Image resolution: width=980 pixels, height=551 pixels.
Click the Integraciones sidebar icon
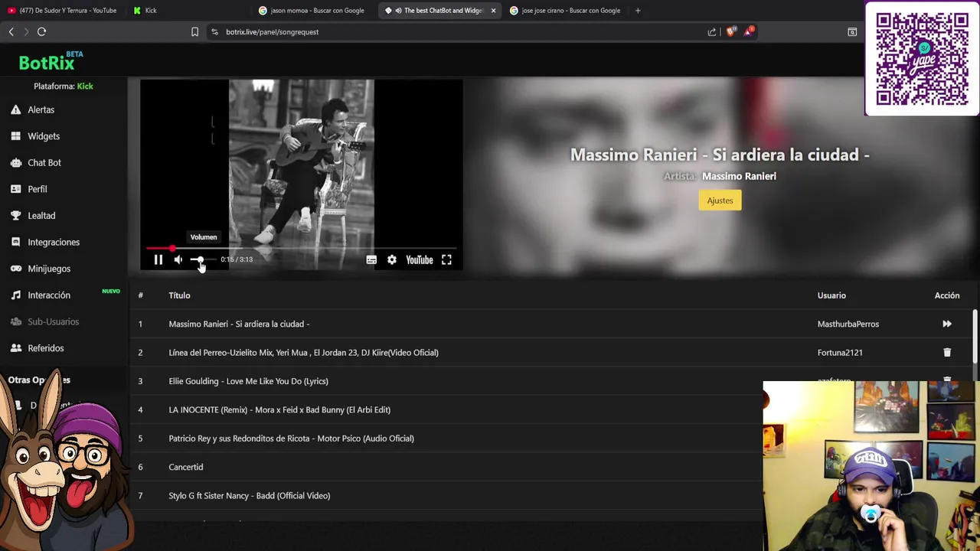point(15,242)
